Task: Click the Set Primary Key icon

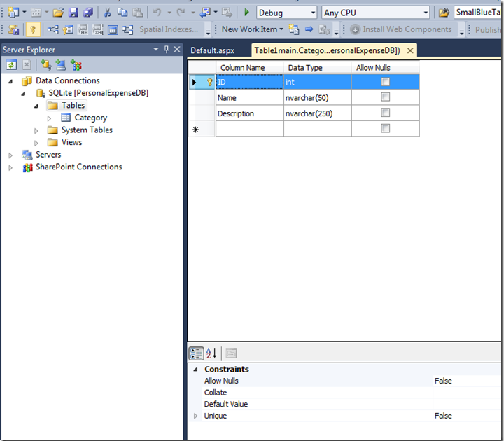Action: click(32, 29)
